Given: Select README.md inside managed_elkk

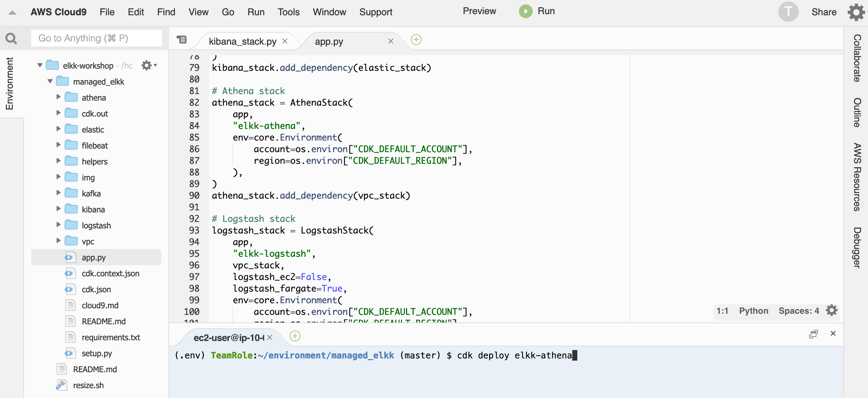Looking at the screenshot, I should pos(103,321).
